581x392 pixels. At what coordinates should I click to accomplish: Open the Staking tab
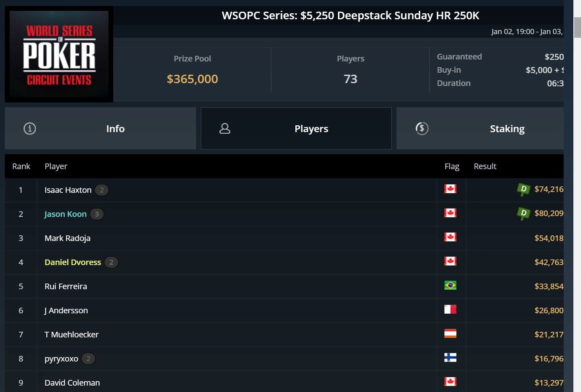click(x=480, y=129)
